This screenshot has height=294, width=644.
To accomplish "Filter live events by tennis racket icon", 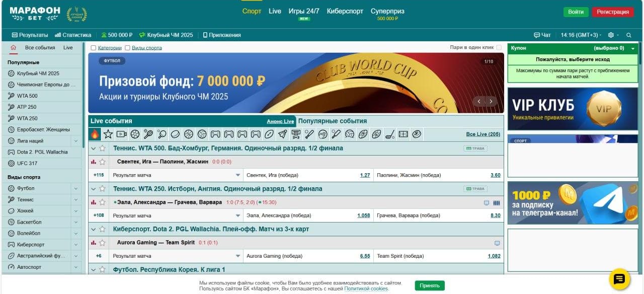I will point(148,134).
